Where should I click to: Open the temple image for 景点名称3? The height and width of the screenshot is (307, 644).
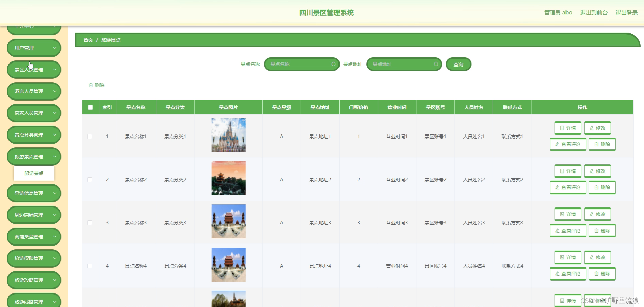[228, 221]
